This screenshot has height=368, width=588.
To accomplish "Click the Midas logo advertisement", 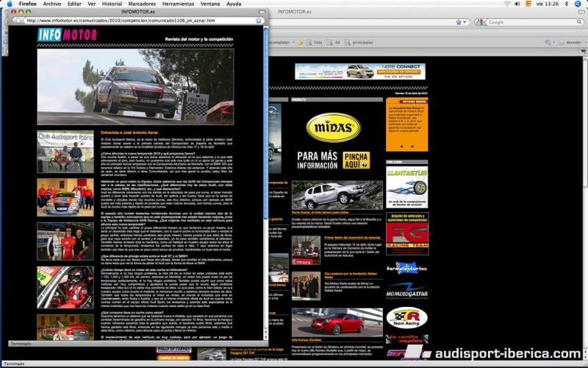I will 334,127.
